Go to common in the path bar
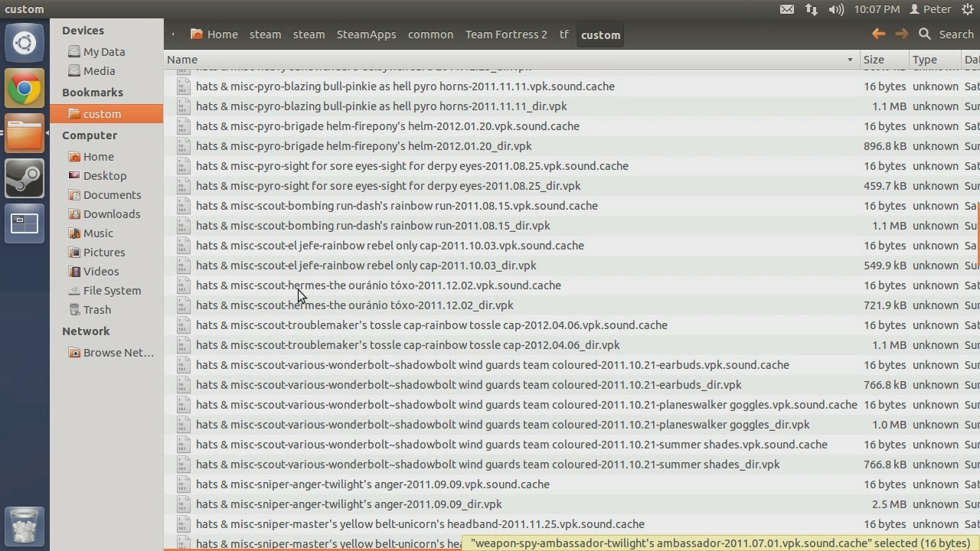This screenshot has height=551, width=980. coord(430,34)
